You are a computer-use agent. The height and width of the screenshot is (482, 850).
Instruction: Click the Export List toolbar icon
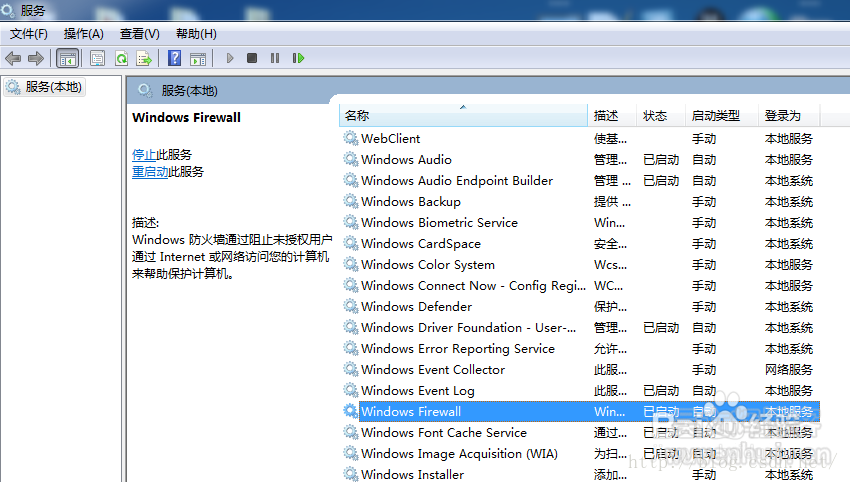(144, 58)
